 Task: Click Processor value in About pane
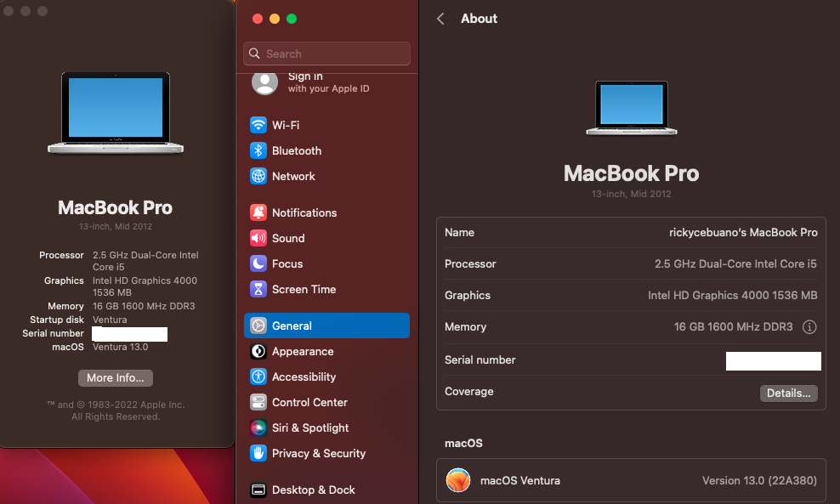click(735, 263)
